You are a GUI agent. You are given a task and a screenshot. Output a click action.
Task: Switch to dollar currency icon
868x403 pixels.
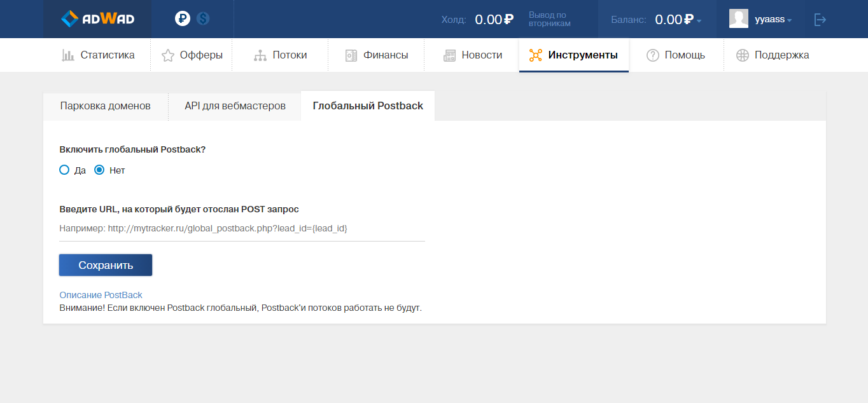point(203,19)
